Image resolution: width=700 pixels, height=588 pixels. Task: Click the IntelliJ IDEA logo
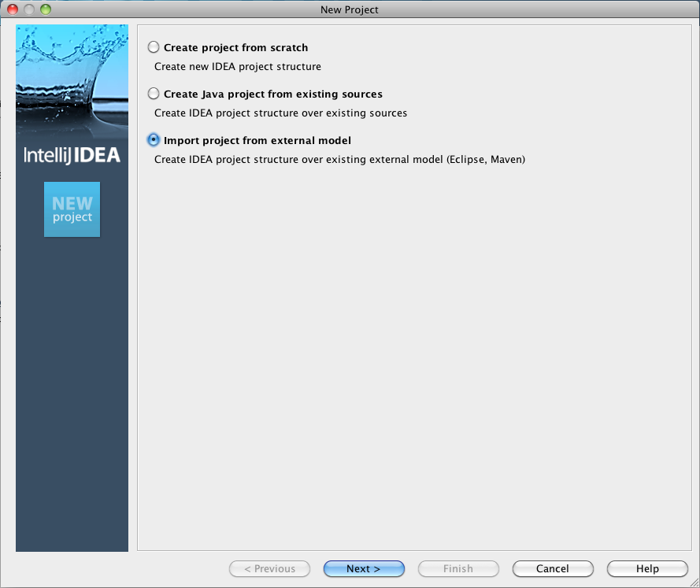(72, 155)
